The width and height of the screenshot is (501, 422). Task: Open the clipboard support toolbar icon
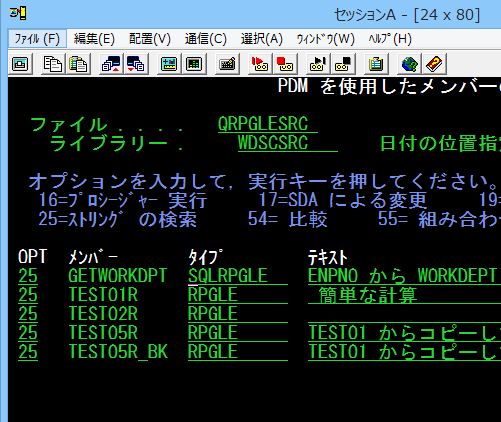(x=376, y=63)
